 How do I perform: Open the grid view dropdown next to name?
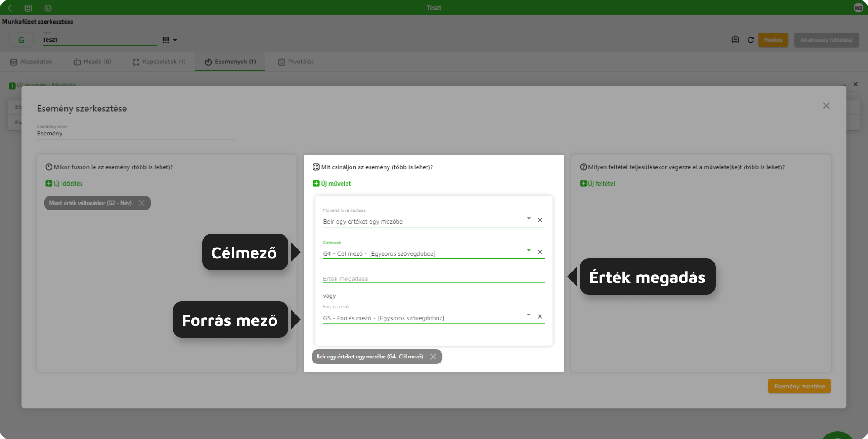(x=170, y=40)
